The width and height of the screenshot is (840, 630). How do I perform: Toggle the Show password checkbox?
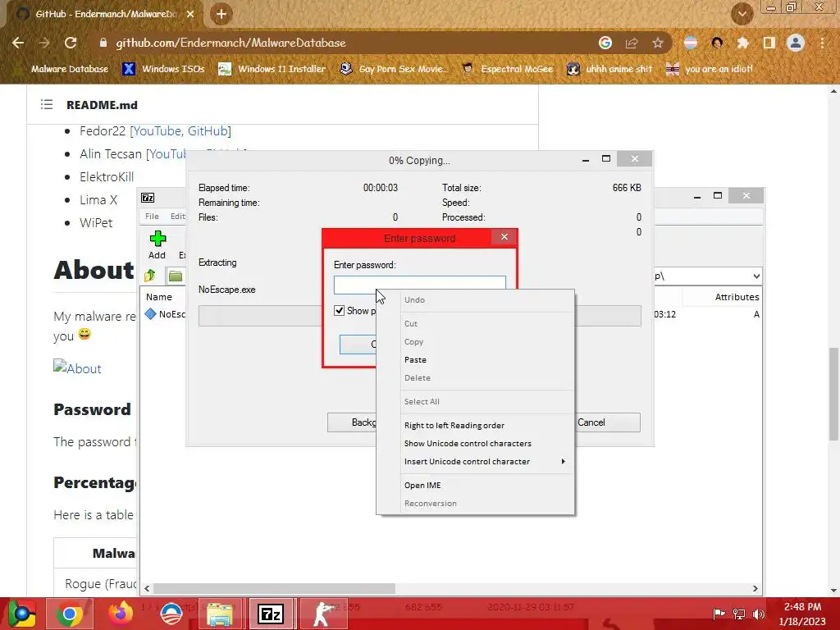pos(339,311)
